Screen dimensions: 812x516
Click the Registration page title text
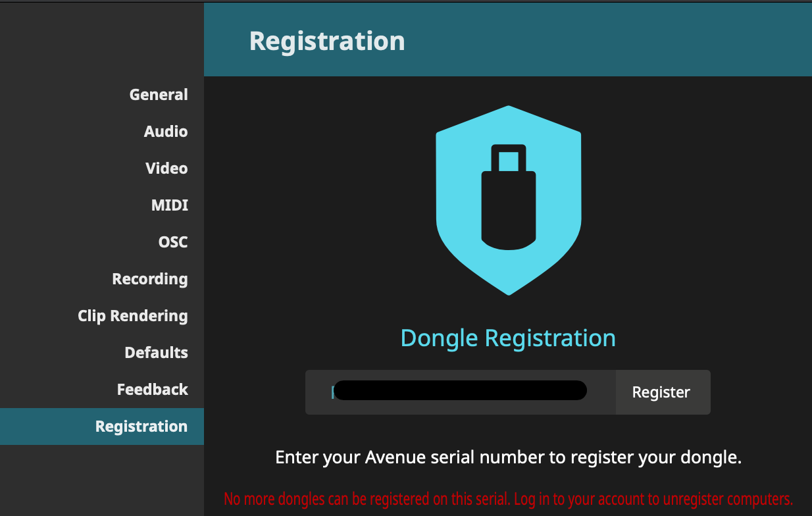[x=327, y=41]
